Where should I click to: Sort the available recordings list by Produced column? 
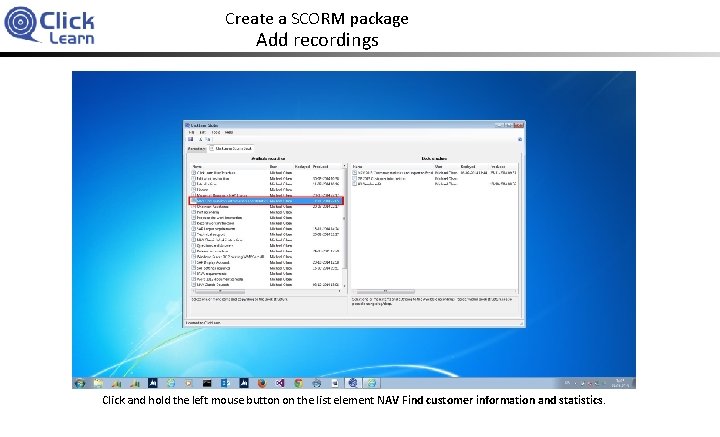(327, 167)
